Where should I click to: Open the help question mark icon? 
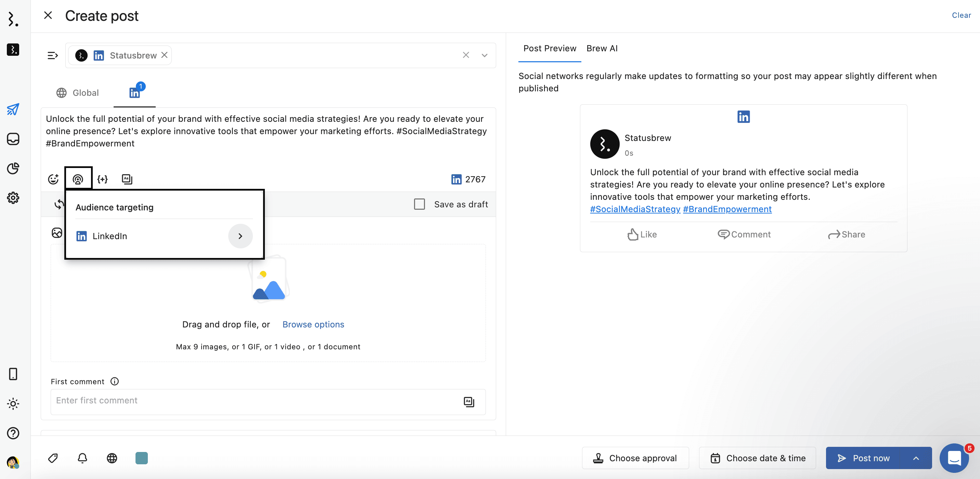(13, 433)
